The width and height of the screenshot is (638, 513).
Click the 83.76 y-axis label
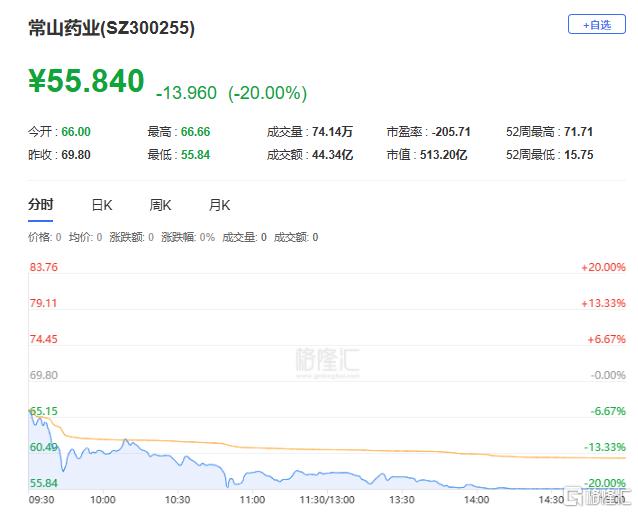coord(44,267)
